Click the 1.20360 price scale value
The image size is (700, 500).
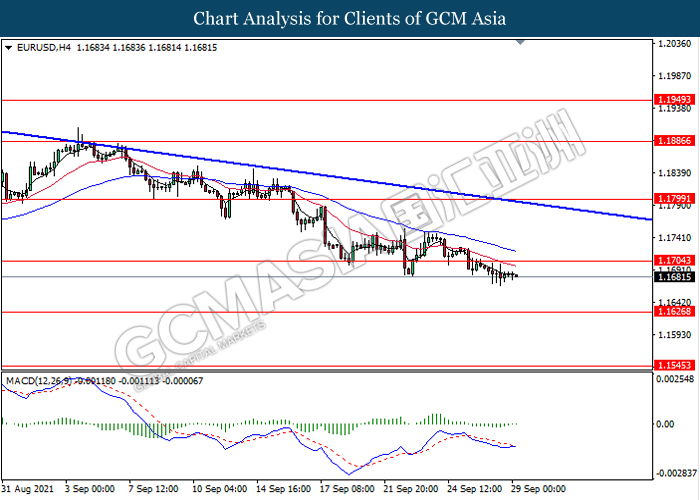(675, 44)
